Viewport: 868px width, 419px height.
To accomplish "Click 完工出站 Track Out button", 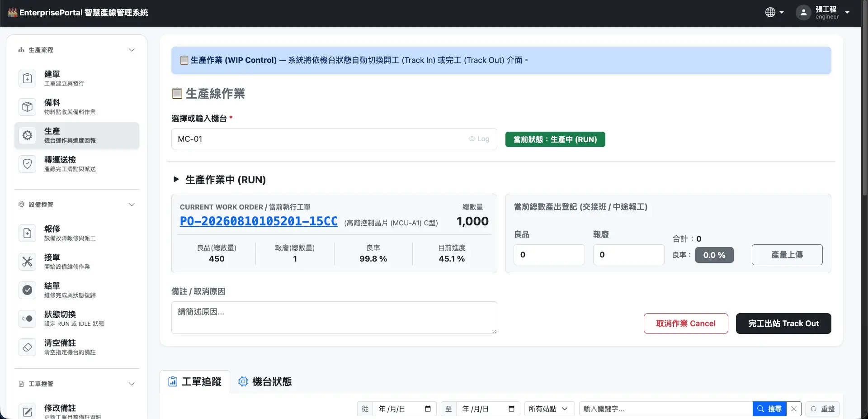I will (x=783, y=324).
